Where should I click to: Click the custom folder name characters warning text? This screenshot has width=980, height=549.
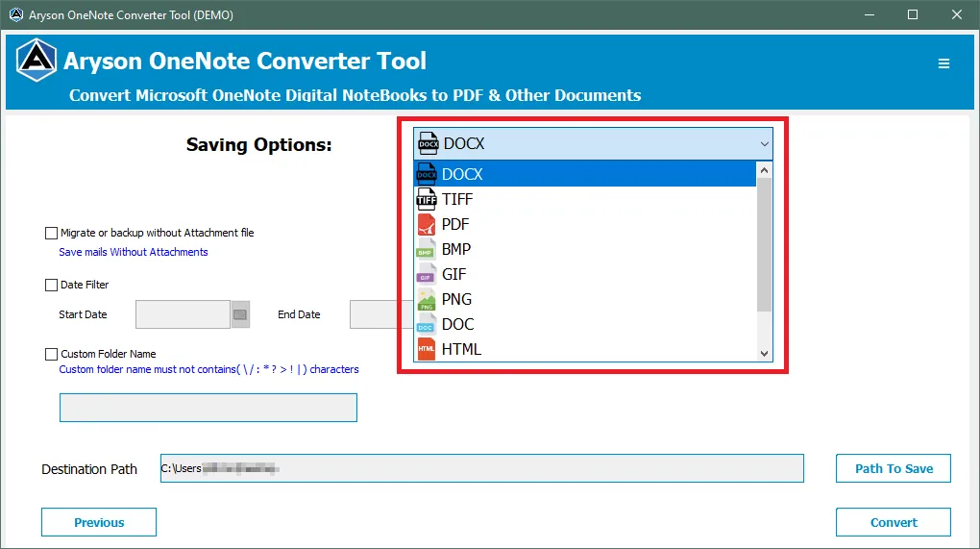coord(208,369)
